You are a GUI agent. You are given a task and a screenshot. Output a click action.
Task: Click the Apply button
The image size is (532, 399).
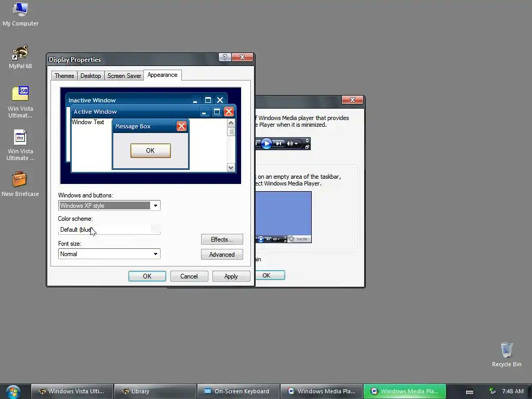pyautogui.click(x=231, y=276)
